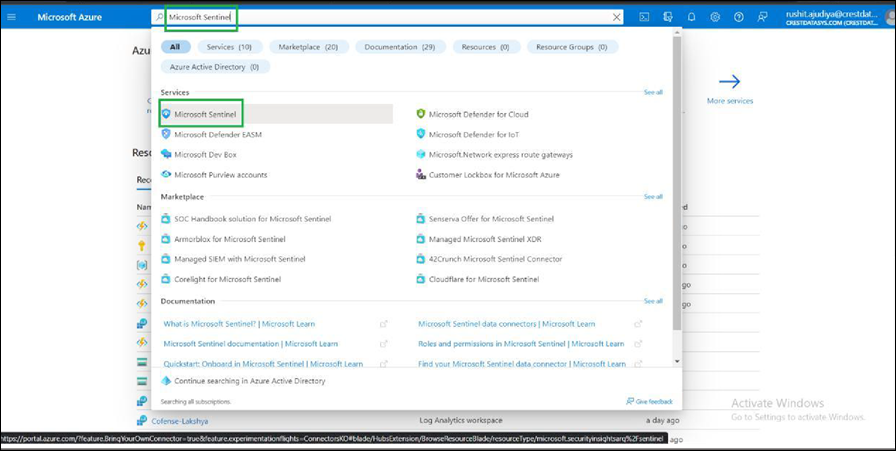Click the Microsoft Dev Box icon
Screen dimensions: 896x451
tap(166, 154)
